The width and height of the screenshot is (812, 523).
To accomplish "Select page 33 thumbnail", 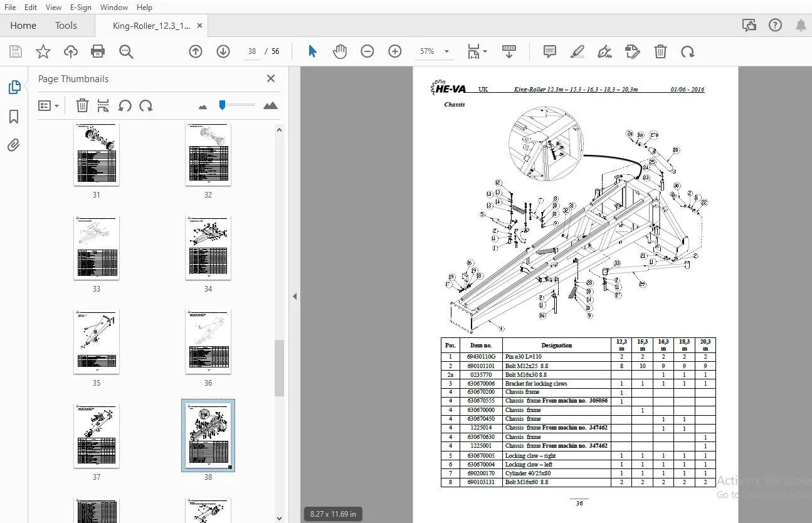I will point(97,248).
